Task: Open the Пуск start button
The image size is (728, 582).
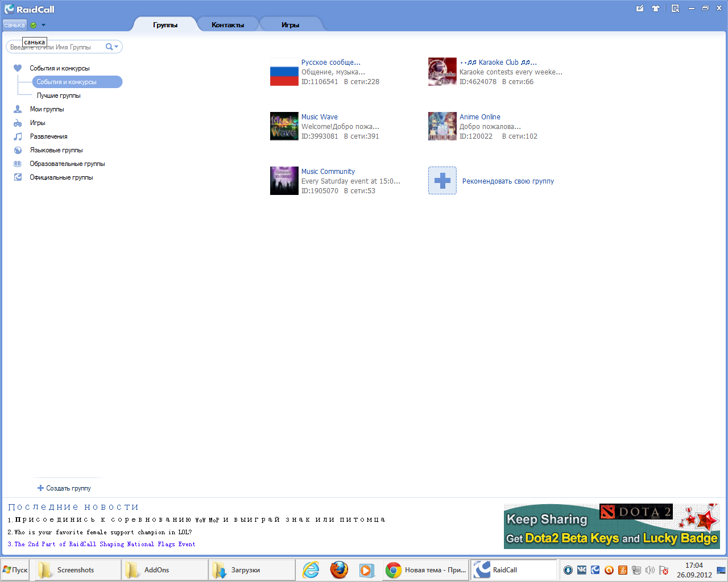Action: coord(15,570)
